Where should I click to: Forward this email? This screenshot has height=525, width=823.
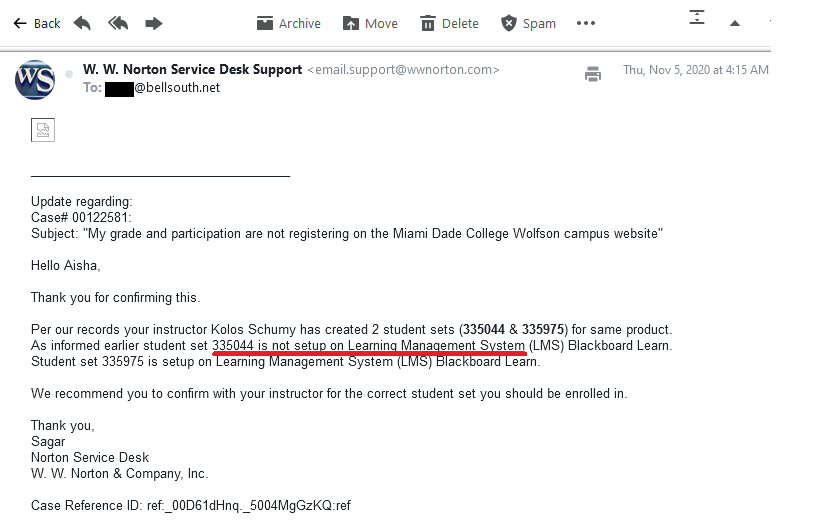[x=154, y=23]
